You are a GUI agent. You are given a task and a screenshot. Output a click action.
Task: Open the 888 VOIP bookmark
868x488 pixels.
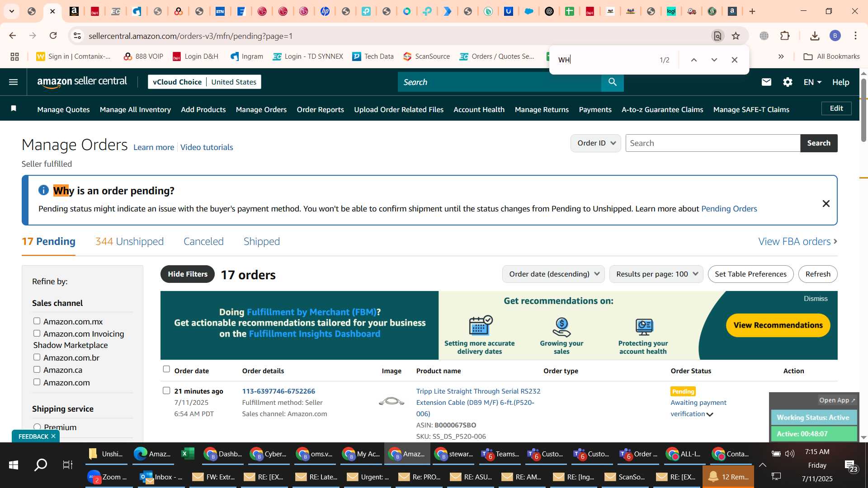click(x=143, y=56)
